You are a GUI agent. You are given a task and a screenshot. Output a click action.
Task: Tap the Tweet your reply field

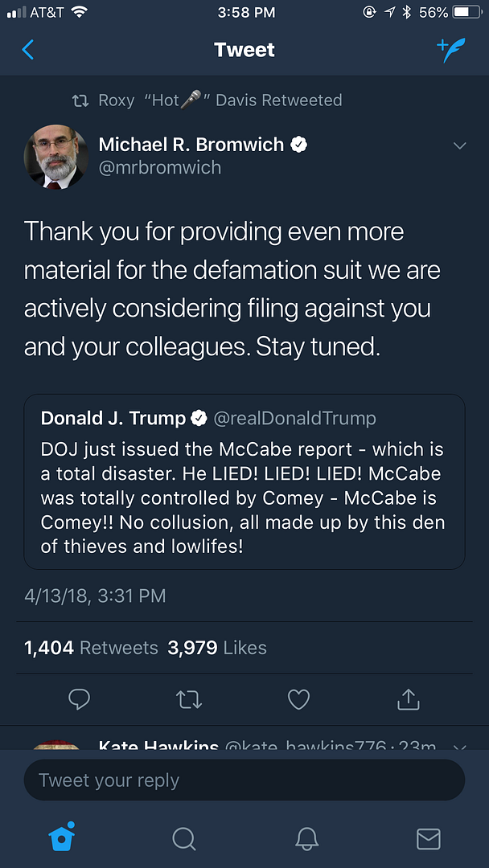(x=244, y=780)
